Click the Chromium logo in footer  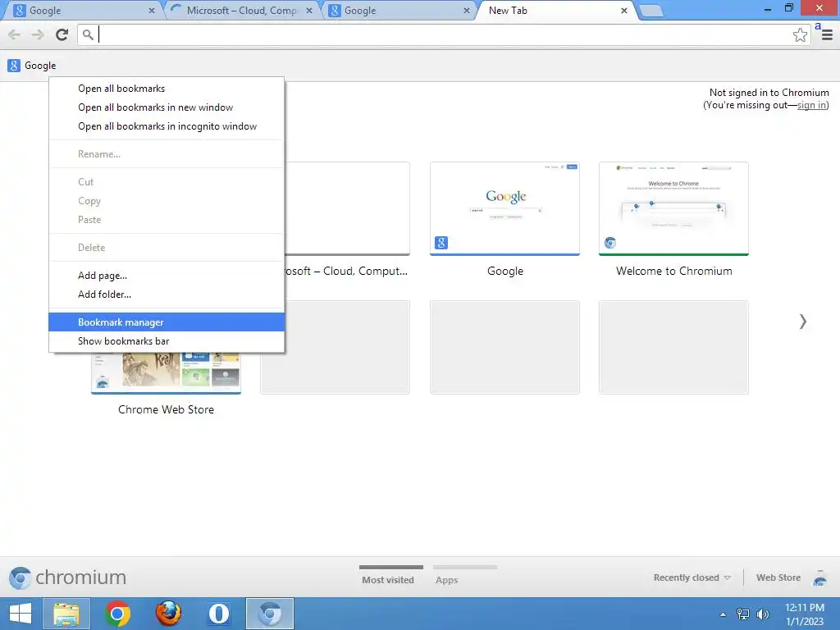tap(67, 577)
